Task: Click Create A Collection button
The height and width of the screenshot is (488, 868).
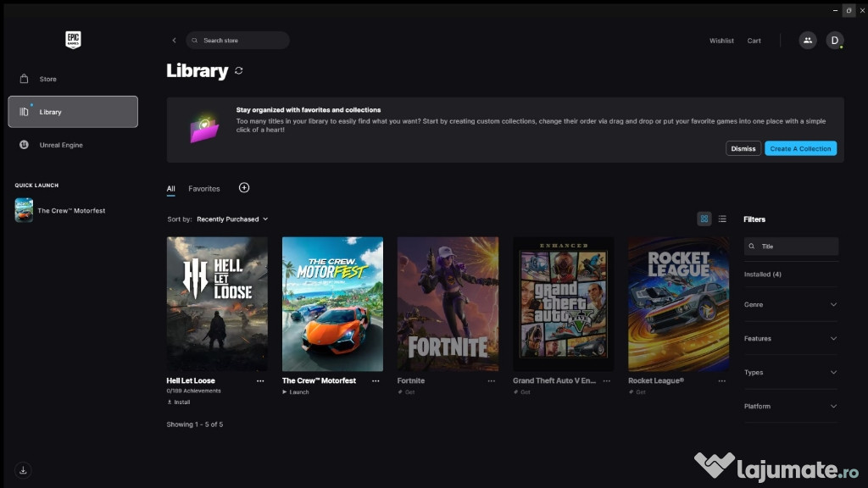Action: click(800, 148)
